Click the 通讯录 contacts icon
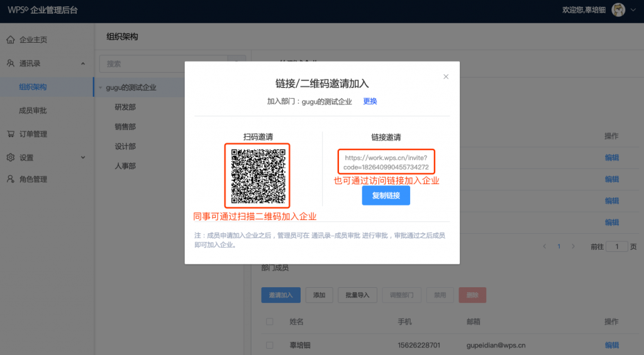Screen dimensions: 644x355 point(11,63)
